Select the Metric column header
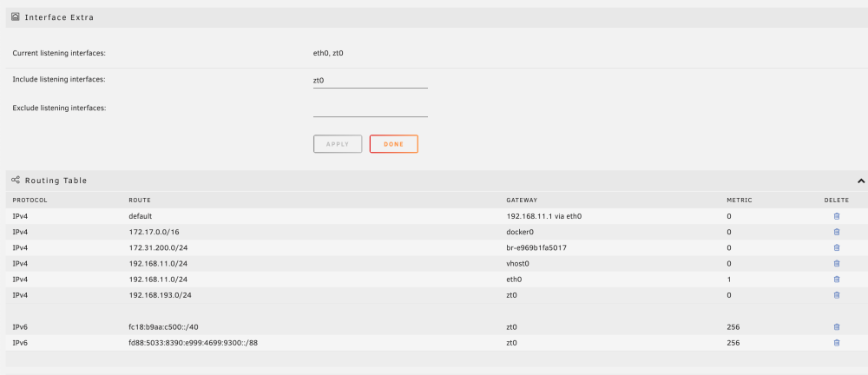Screen dimensions: 868x375 coord(740,200)
